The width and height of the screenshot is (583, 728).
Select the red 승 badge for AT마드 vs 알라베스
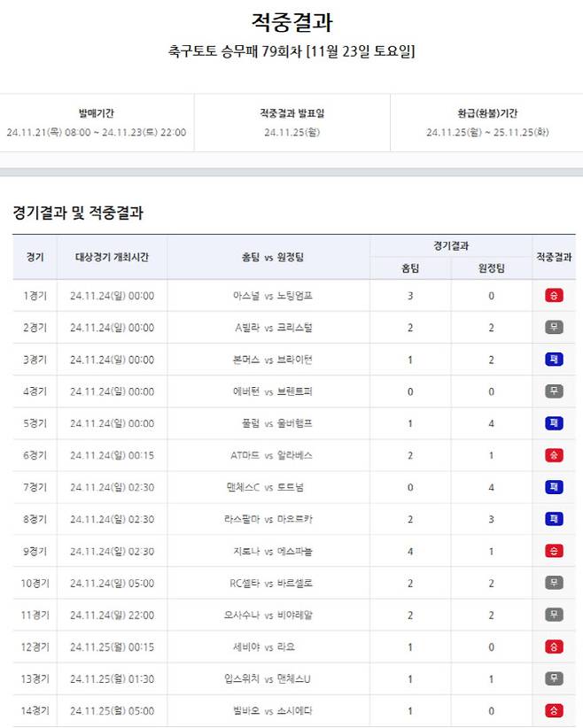click(554, 455)
